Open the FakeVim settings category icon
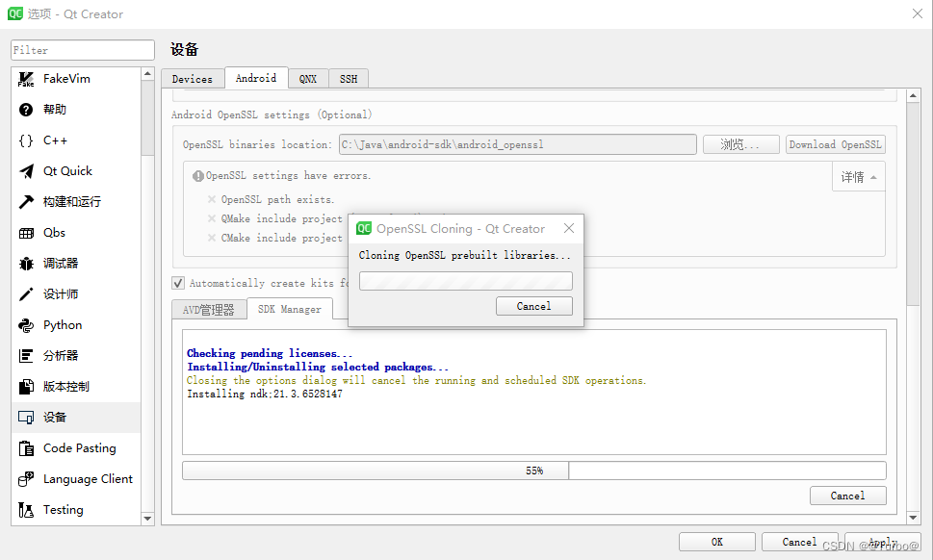Image resolution: width=933 pixels, height=560 pixels. pyautogui.click(x=26, y=79)
